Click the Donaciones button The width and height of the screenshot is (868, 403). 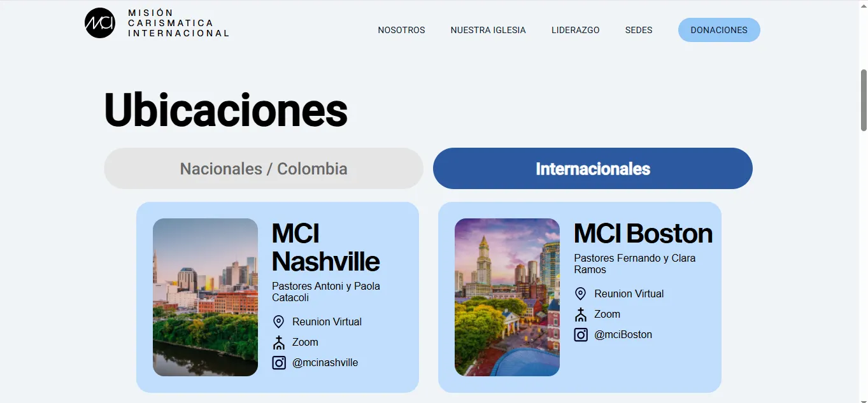(x=719, y=30)
